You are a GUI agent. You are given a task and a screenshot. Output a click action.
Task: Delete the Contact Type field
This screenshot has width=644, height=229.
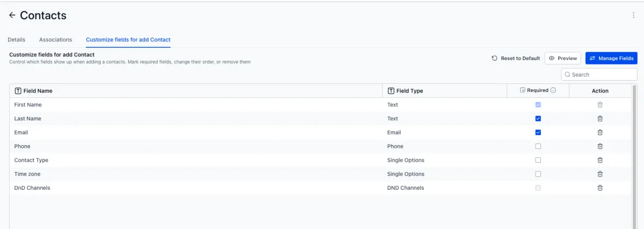[600, 160]
